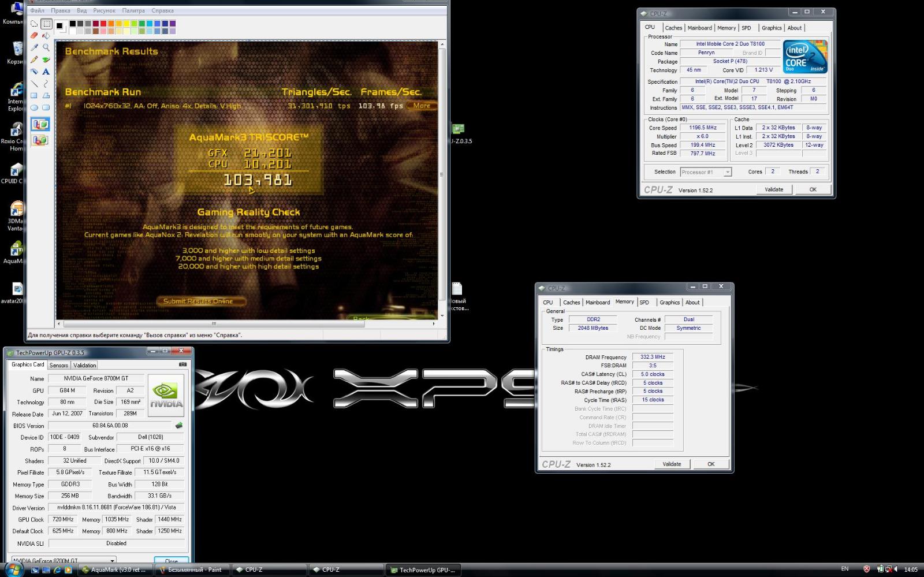Choose the Curve tool in Paint
Image resolution: width=924 pixels, height=577 pixels.
click(x=46, y=84)
